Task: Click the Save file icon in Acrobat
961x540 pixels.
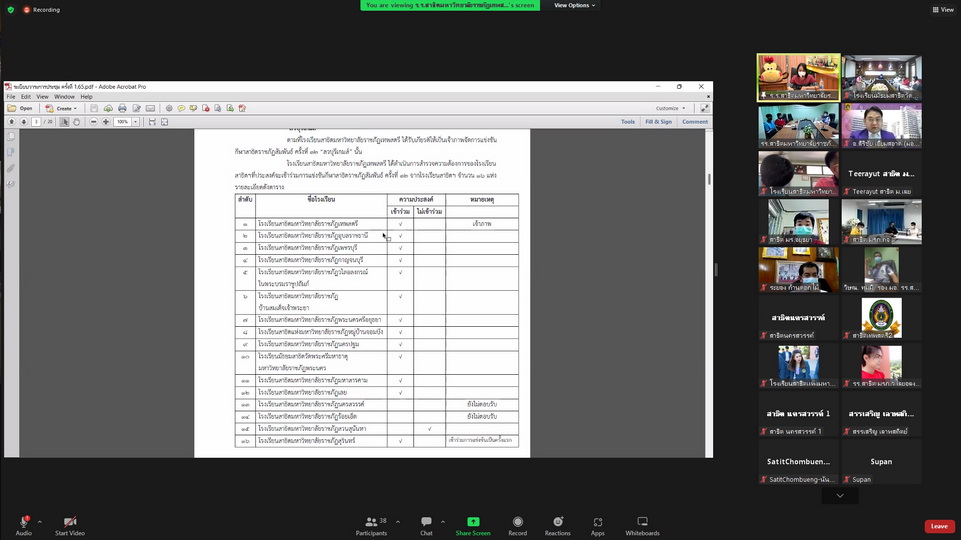Action: tap(94, 108)
